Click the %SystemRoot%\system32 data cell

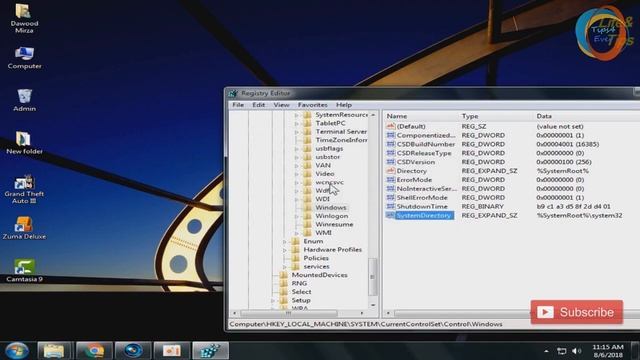[579, 215]
